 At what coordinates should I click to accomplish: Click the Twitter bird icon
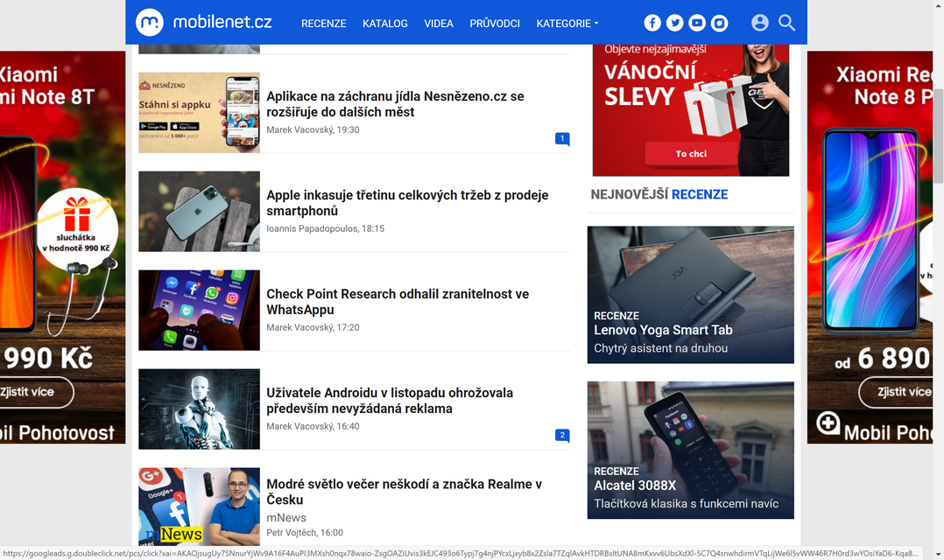point(674,23)
